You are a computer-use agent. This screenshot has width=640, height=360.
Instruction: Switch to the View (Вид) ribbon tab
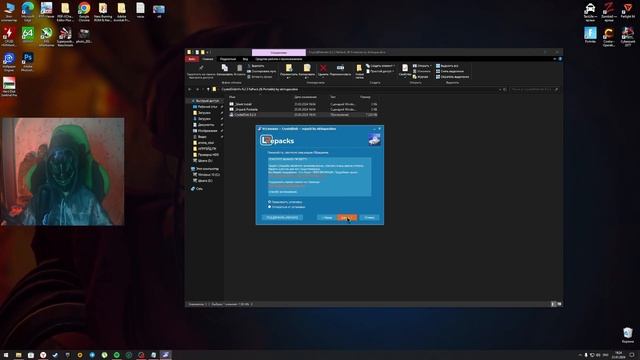245,59
